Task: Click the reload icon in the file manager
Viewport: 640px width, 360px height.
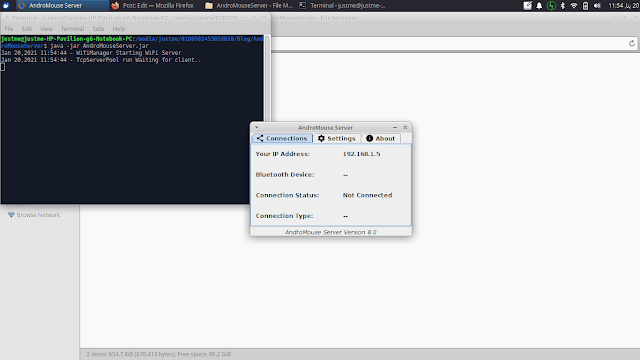Action: [632, 43]
